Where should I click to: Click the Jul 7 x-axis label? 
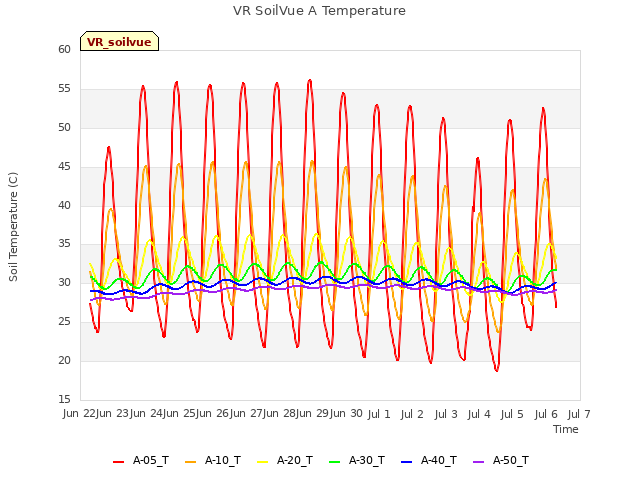point(579,414)
